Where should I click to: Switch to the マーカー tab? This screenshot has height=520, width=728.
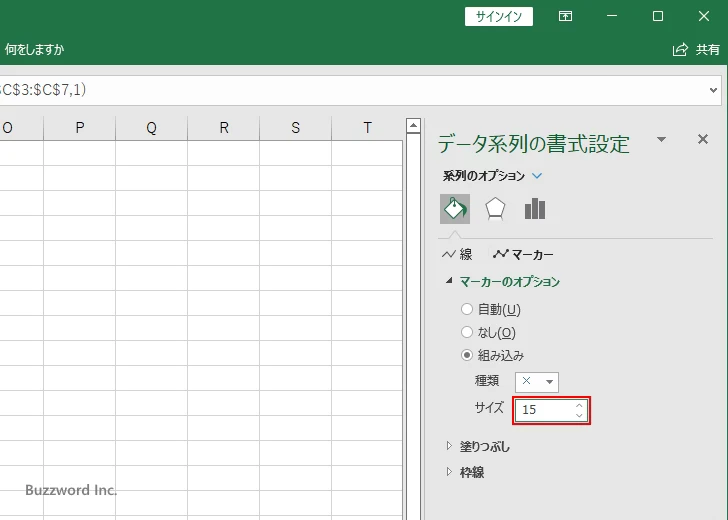523,254
